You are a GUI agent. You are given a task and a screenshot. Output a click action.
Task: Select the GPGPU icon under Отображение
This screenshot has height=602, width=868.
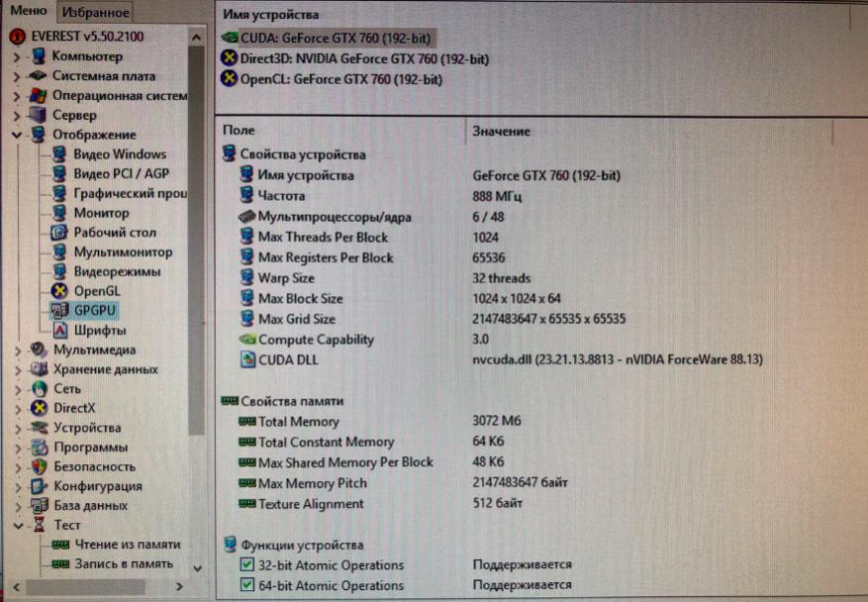59,310
